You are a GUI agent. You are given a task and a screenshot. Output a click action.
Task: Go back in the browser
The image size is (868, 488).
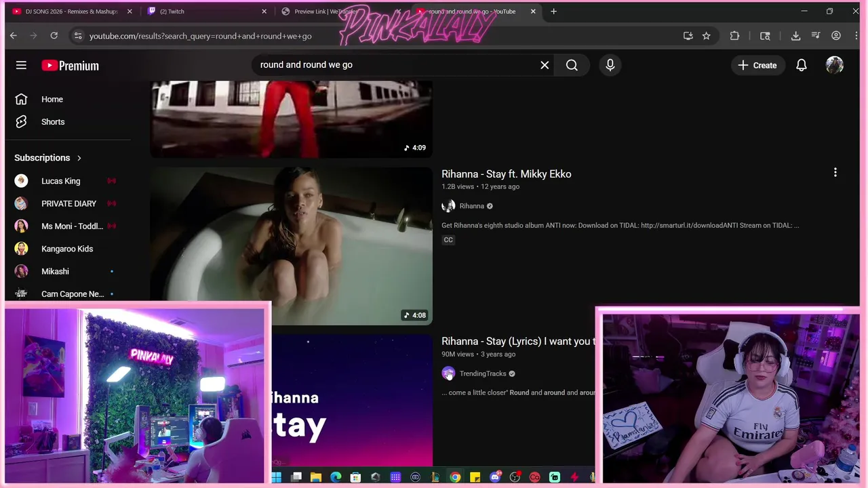pyautogui.click(x=13, y=35)
